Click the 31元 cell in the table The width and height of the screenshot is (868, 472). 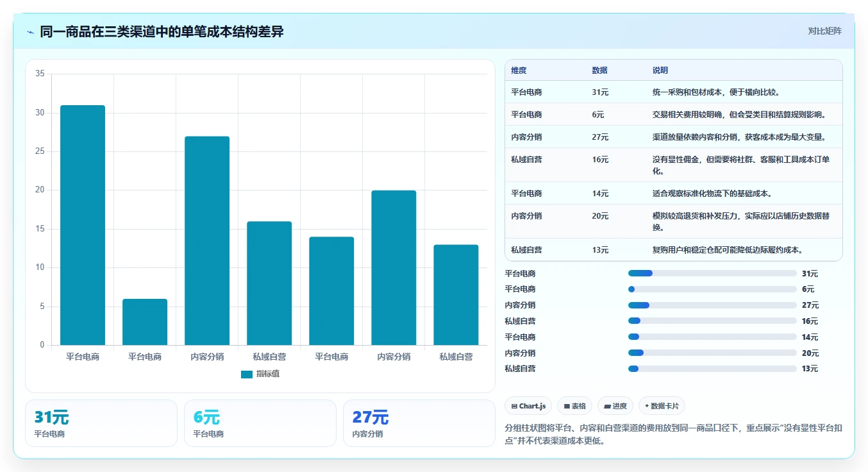600,92
